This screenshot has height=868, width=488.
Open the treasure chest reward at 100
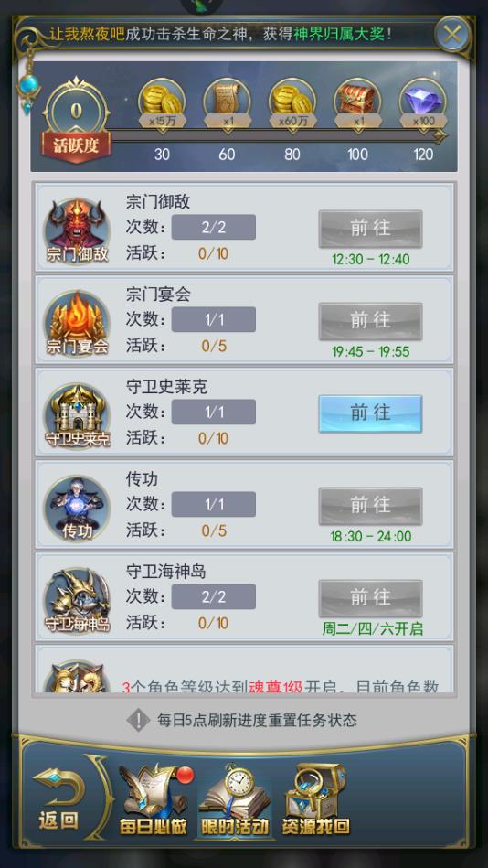[358, 103]
